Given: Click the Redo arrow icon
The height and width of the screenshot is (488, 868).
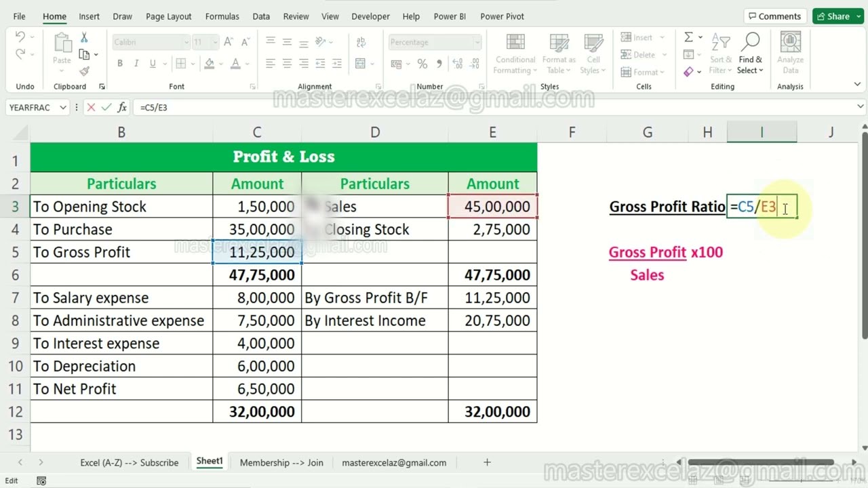Looking at the screenshot, I should (20, 55).
